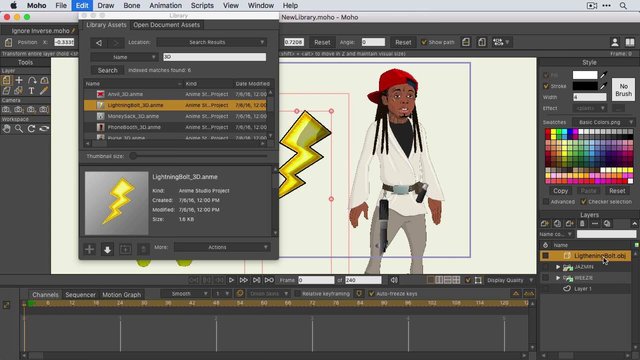
Task: Open the Name contains filter dropdown in Layers
Action: pyautogui.click(x=556, y=234)
